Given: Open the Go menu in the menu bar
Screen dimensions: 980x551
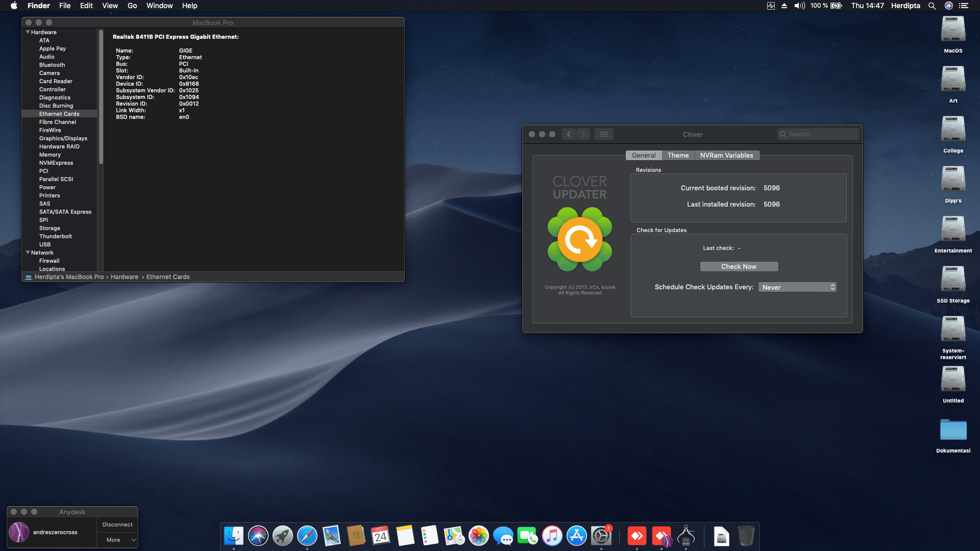Looking at the screenshot, I should click(x=132, y=6).
